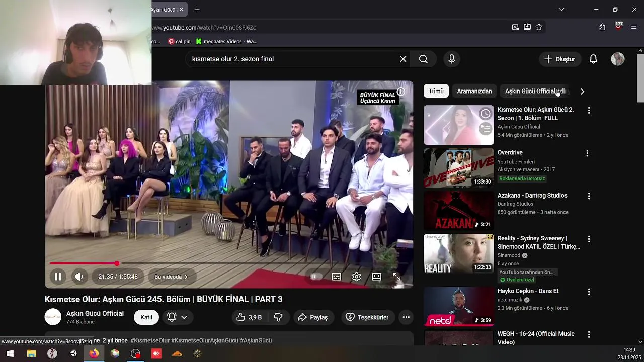Open the Azakana thumbnail
Image resolution: width=644 pixels, height=362 pixels.
point(459,211)
